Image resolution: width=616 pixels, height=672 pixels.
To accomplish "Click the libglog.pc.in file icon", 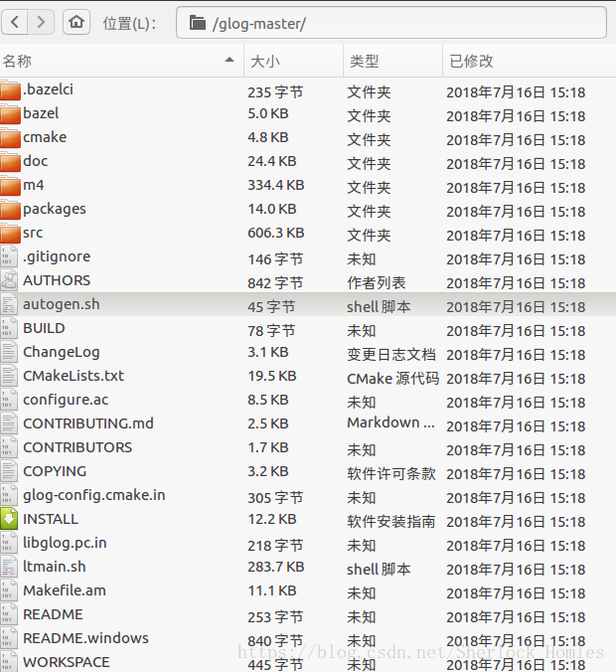I will pos(9,543).
